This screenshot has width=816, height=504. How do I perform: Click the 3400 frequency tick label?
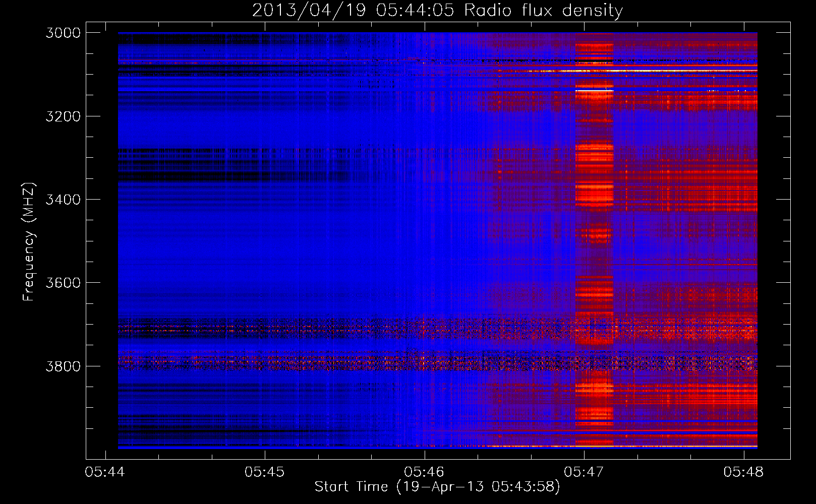pos(63,200)
